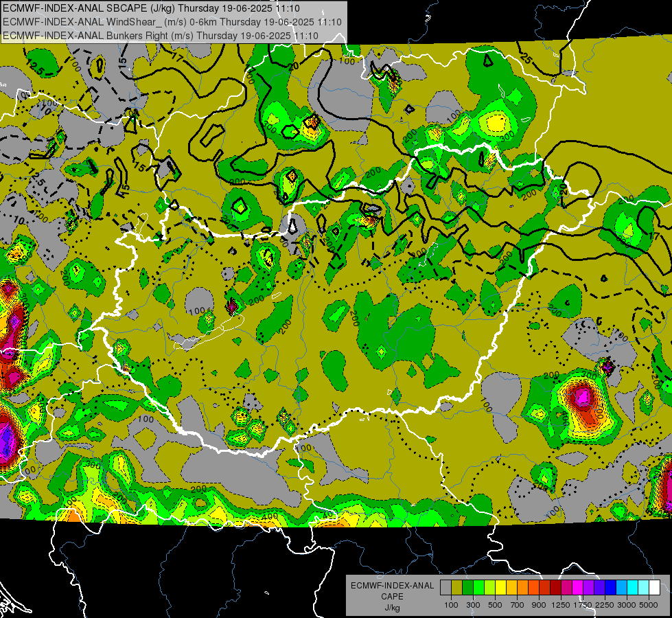672x618 pixels.
Task: Click the legend title ECMWF-INDEX-ANAL
Action: point(392,586)
